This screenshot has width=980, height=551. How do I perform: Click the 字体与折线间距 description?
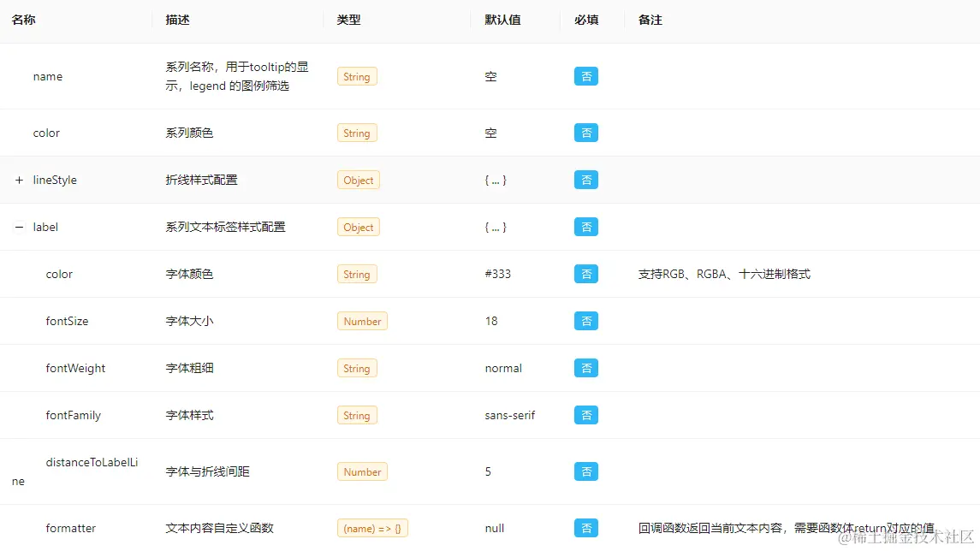pos(207,471)
